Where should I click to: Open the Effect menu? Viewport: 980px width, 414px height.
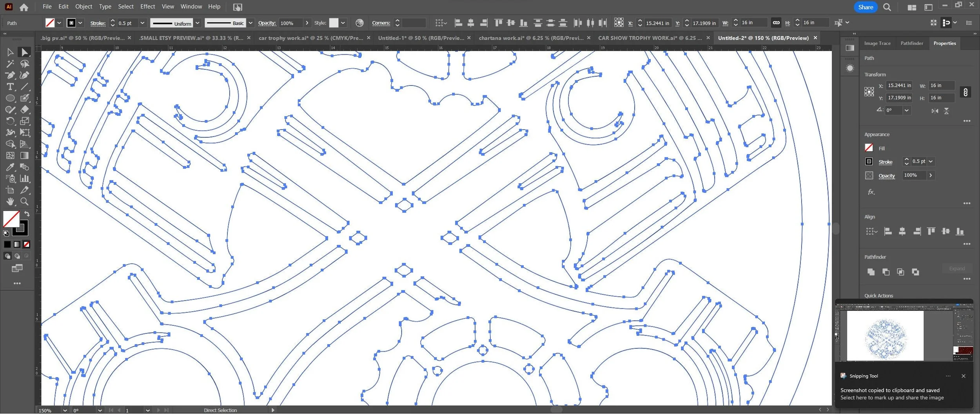click(147, 7)
